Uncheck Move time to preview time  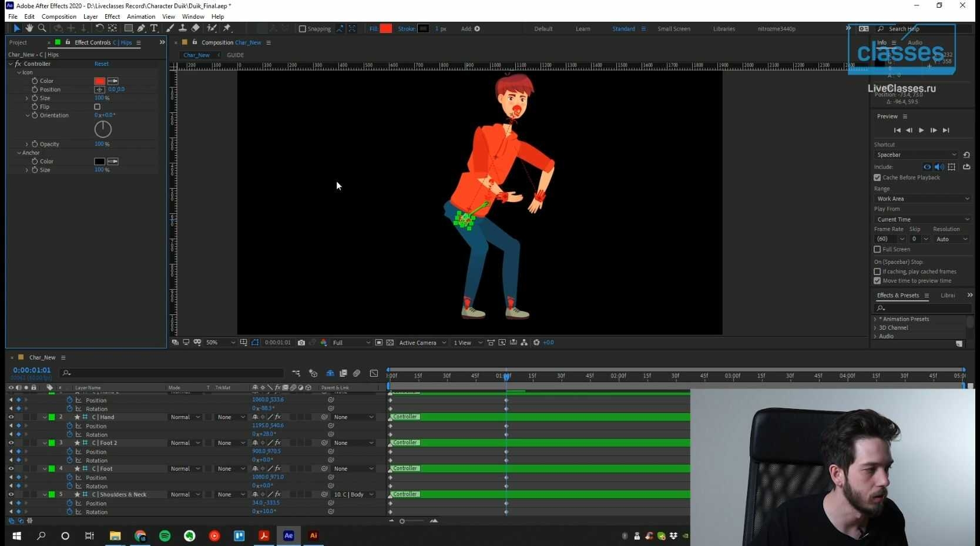point(877,281)
